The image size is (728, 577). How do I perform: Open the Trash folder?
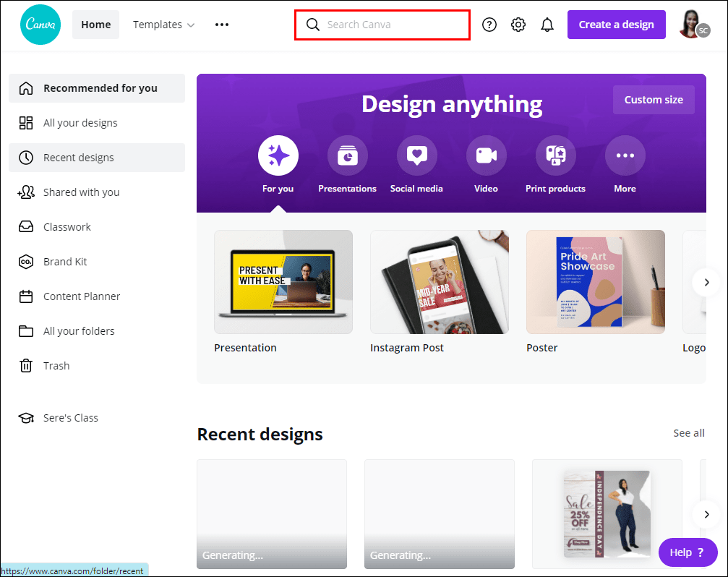[x=56, y=365]
